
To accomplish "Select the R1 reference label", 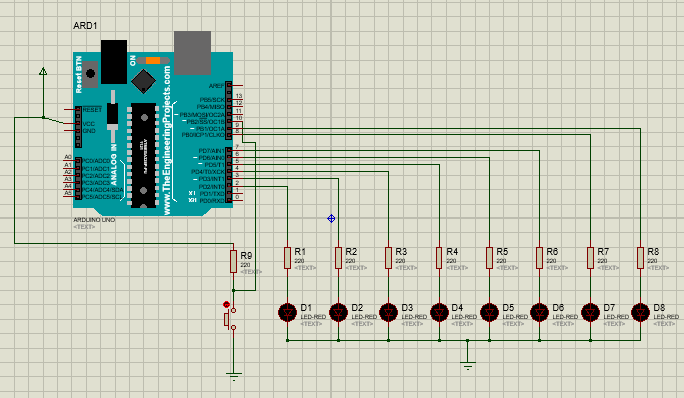I will tap(300, 252).
